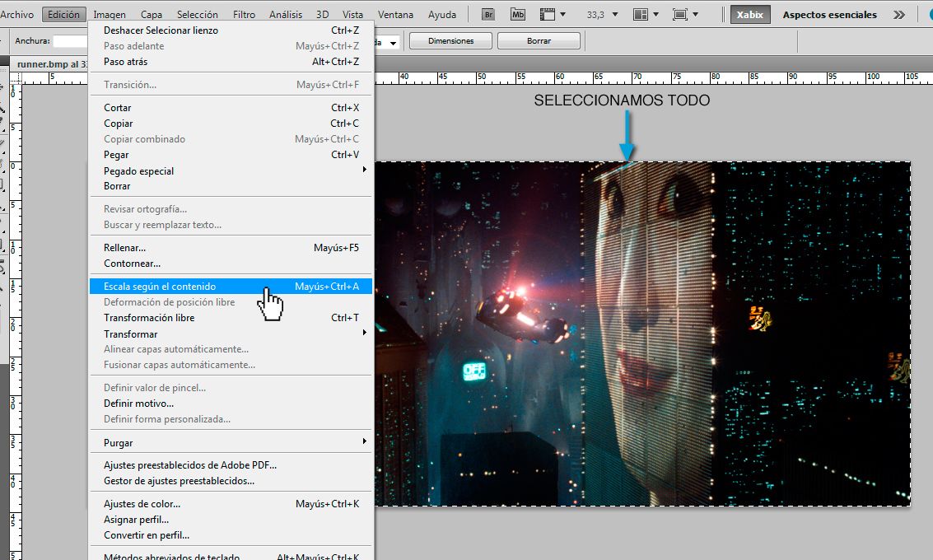Open the Imagen menu
This screenshot has height=560, width=933.
110,14
